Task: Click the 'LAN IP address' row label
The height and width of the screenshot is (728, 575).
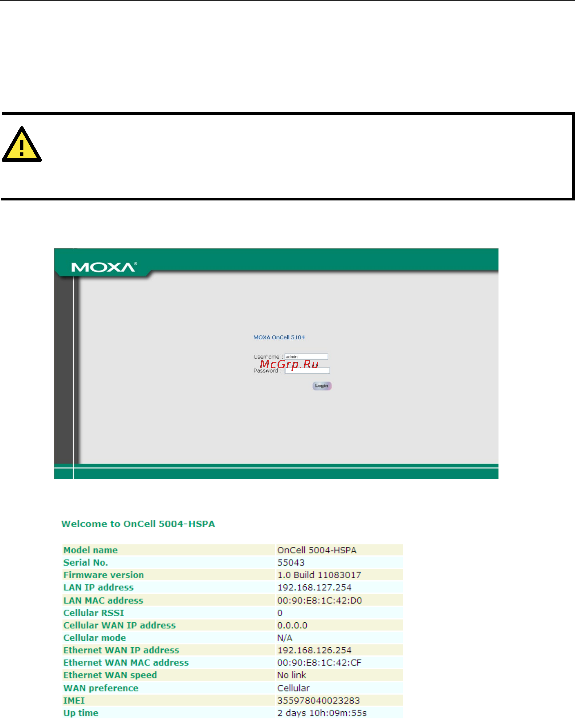Action: (x=99, y=587)
